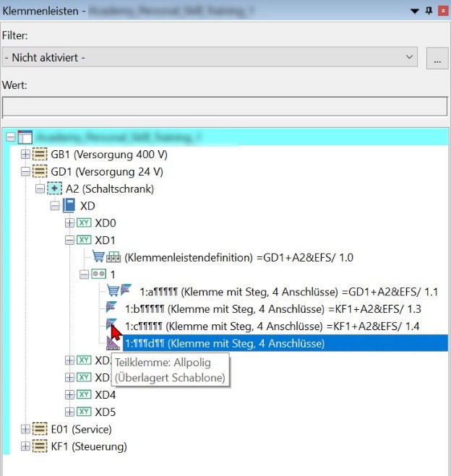Open the panel options dropdown arrow in title bar
This screenshot has width=451, height=476.
[x=414, y=11]
